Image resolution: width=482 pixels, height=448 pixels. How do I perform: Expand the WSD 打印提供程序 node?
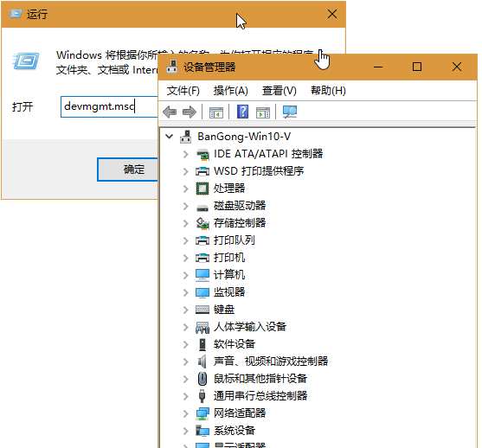tap(186, 171)
